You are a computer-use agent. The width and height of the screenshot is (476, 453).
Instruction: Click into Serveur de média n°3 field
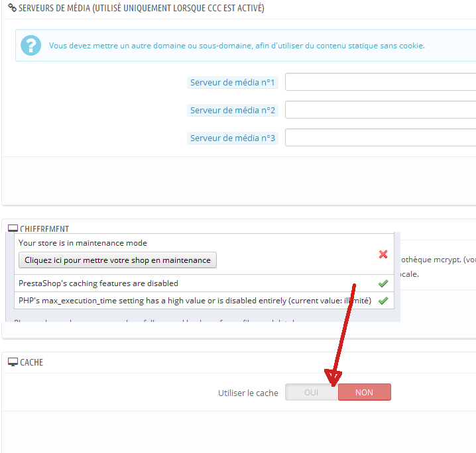381,138
